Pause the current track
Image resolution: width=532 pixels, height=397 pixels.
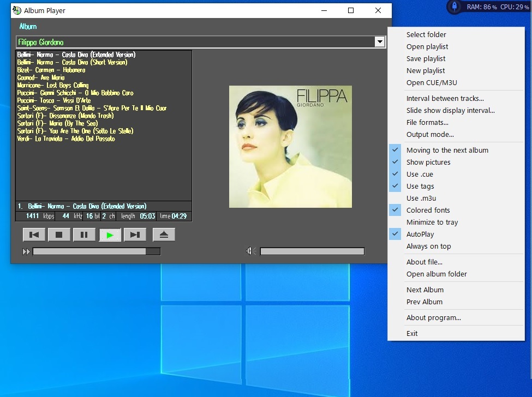(85, 234)
